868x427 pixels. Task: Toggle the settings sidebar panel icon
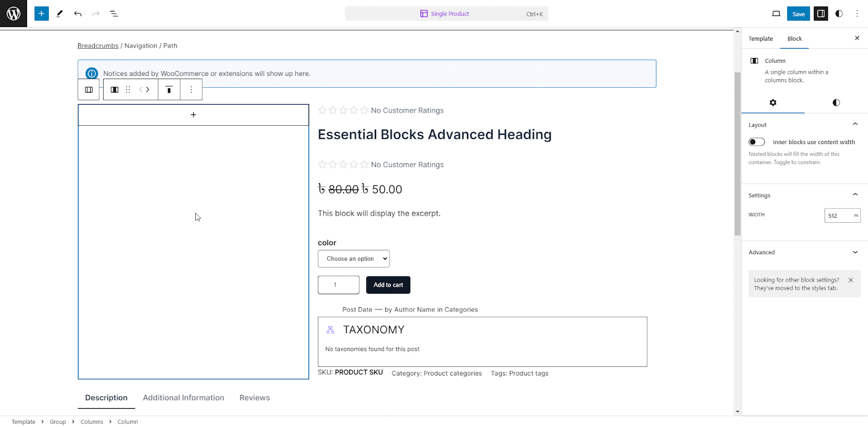[821, 14]
